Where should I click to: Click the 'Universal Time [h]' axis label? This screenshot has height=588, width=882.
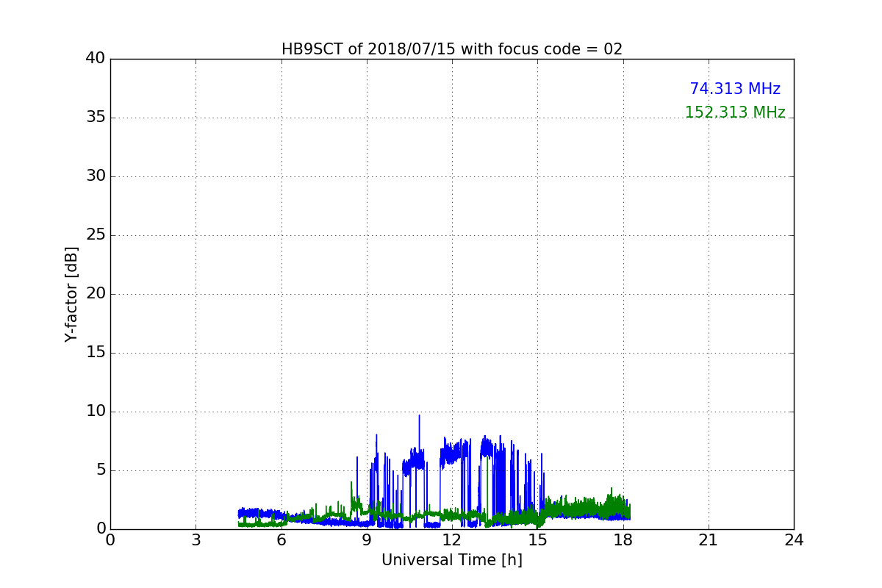452,560
